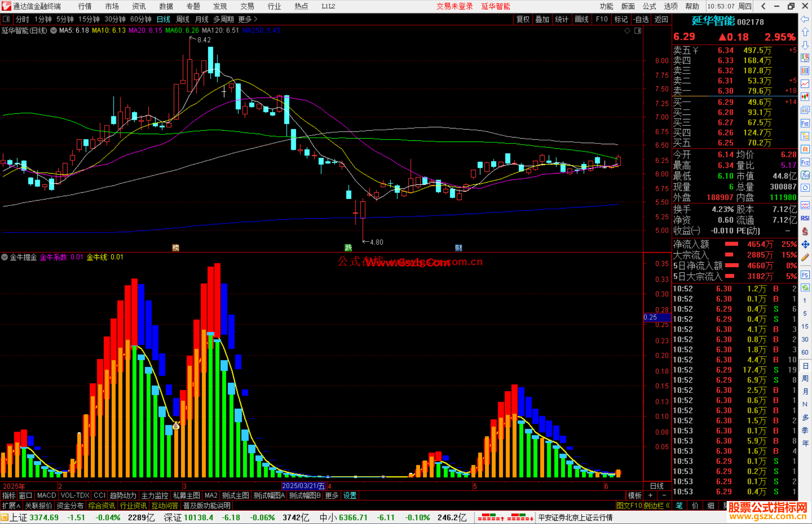812x524 pixels.
Task: Open the candlestick chart icon in sidebar
Action: point(805,97)
